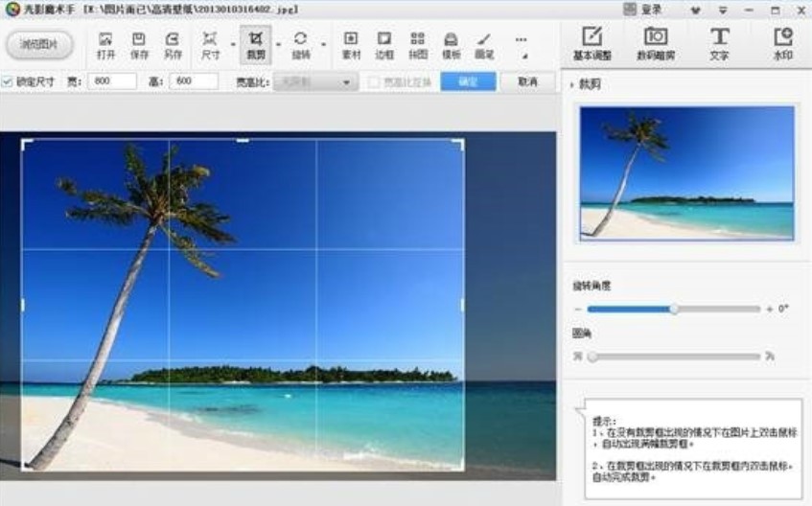Select the 边框 (Border) tool icon

[x=384, y=44]
